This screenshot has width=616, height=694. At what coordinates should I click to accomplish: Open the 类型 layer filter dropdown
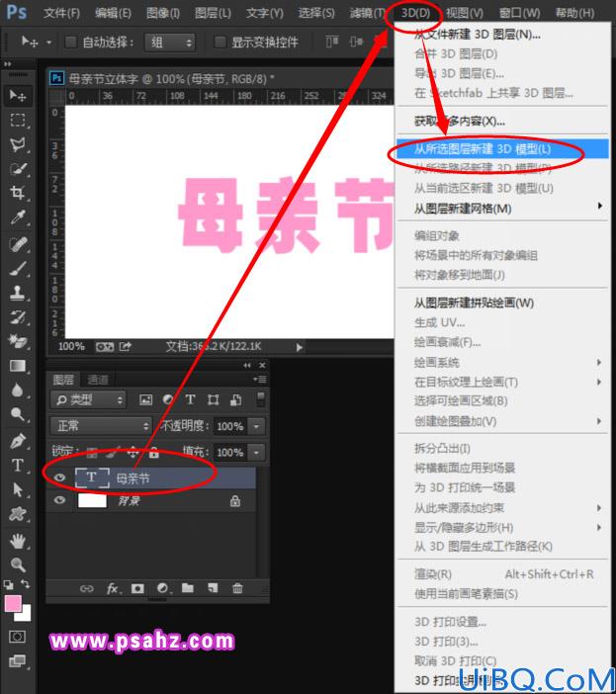[88, 400]
